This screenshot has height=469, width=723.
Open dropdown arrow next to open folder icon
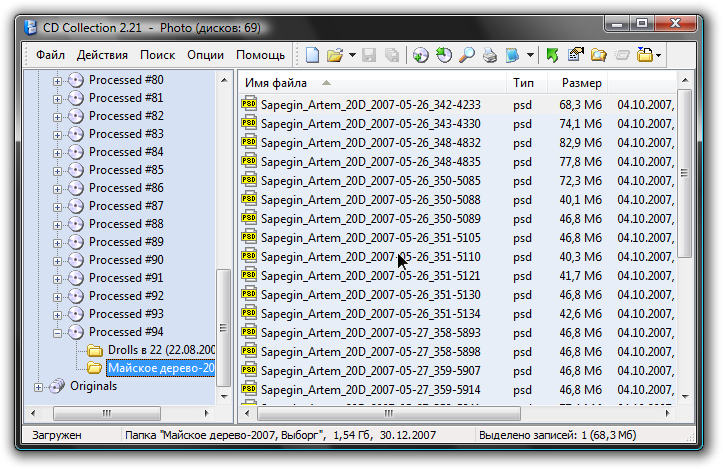tap(352, 55)
